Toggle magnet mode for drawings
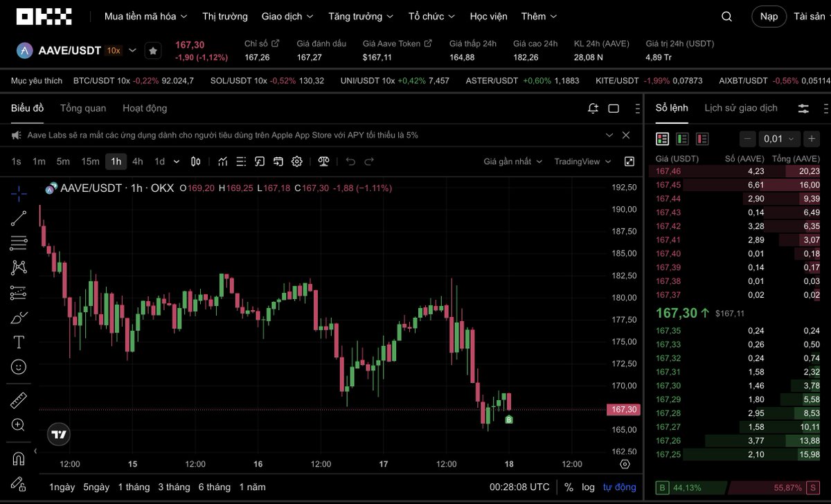The width and height of the screenshot is (831, 504). 19,458
